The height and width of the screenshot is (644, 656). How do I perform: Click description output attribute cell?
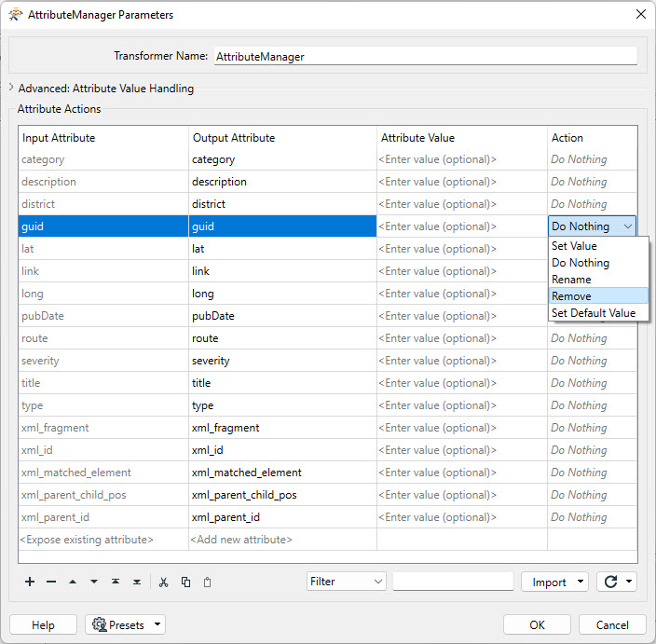pos(282,182)
